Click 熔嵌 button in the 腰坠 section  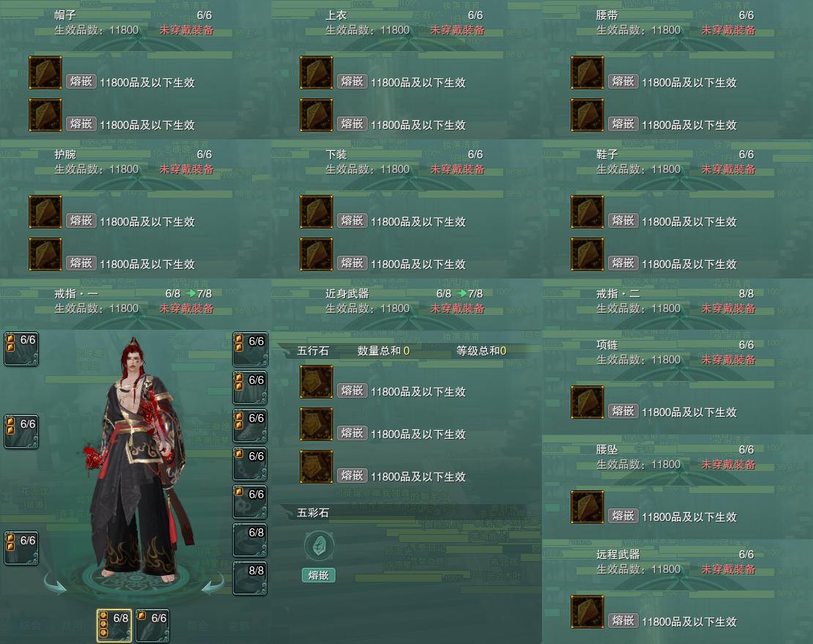623,515
